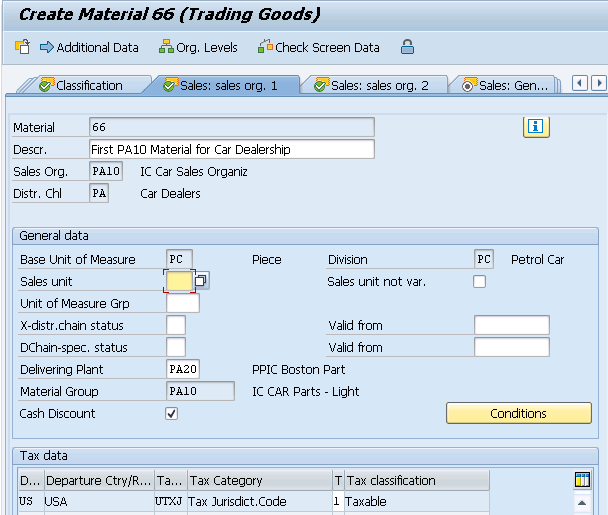Image resolution: width=608 pixels, height=515 pixels.
Task: Click Tax Category column header
Action: point(260,480)
